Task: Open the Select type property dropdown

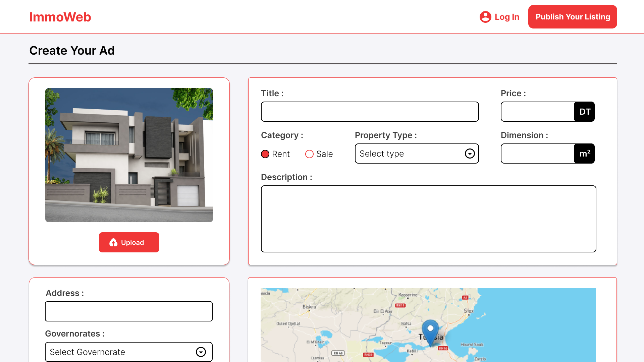Action: [x=417, y=154]
